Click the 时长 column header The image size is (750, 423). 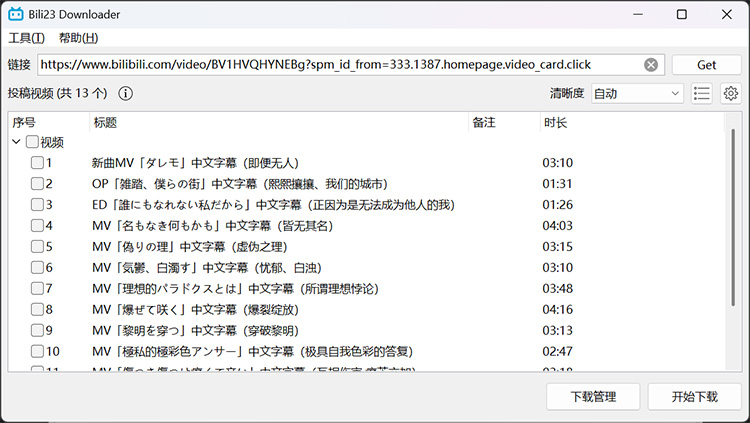point(631,122)
